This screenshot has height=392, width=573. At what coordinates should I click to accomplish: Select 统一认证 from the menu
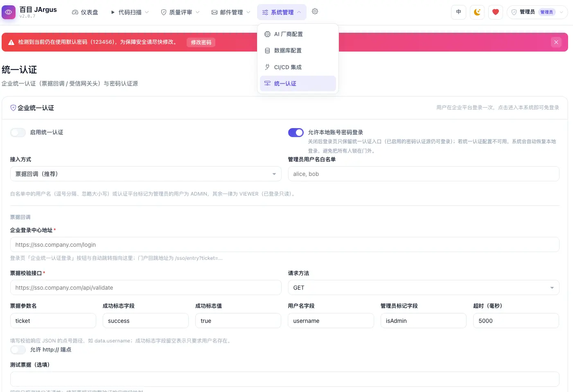point(298,83)
